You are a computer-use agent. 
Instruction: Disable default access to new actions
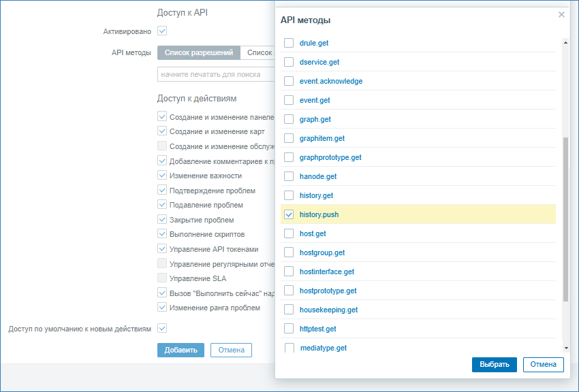coord(162,329)
